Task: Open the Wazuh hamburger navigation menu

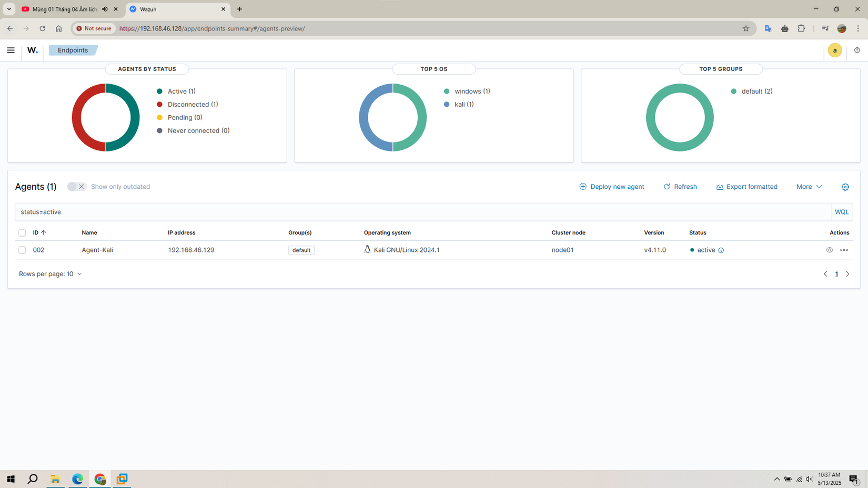Action: click(x=11, y=50)
